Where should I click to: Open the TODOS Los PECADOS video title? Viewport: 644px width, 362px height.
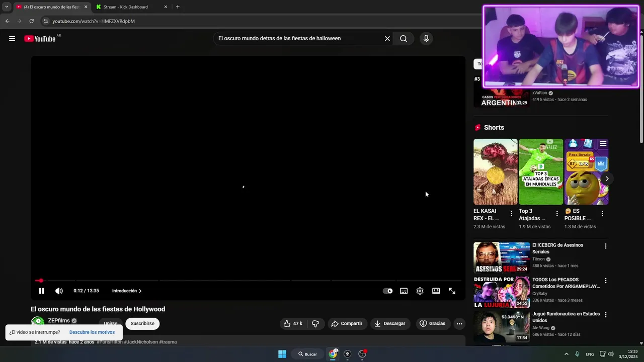[566, 283]
